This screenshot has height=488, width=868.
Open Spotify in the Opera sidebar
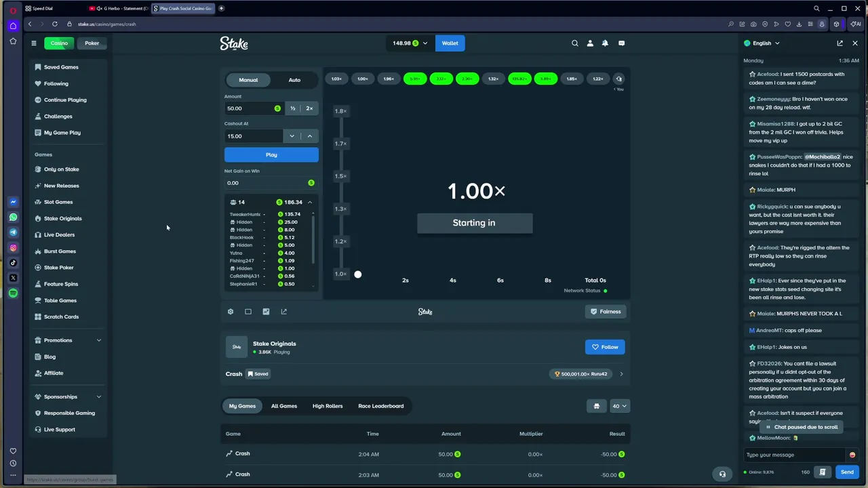(13, 293)
